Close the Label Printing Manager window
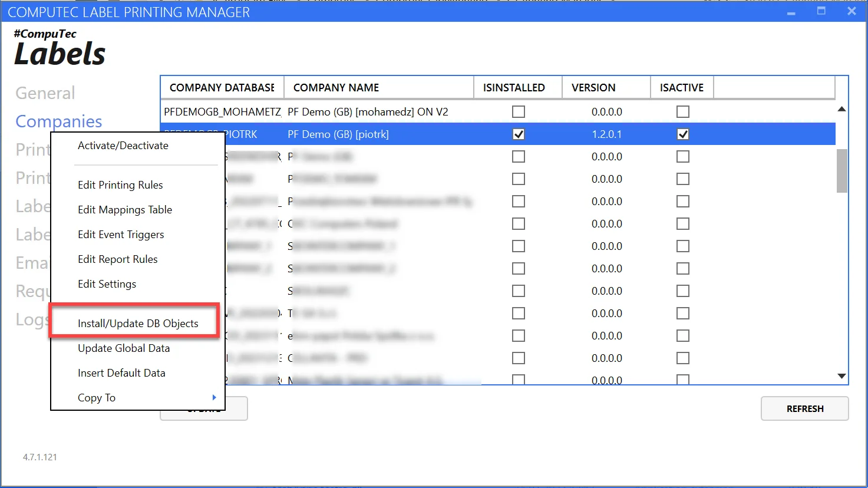The height and width of the screenshot is (488, 868). coord(851,11)
